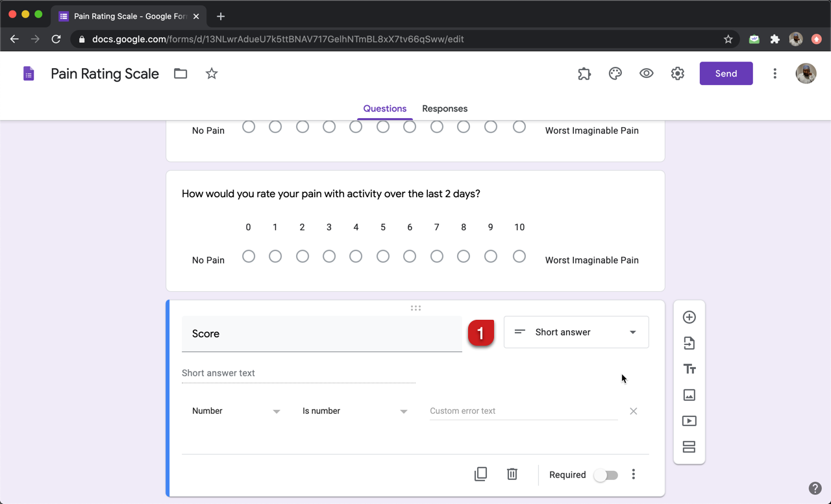The width and height of the screenshot is (831, 504).
Task: Preview the form with the eye icon
Action: point(646,73)
